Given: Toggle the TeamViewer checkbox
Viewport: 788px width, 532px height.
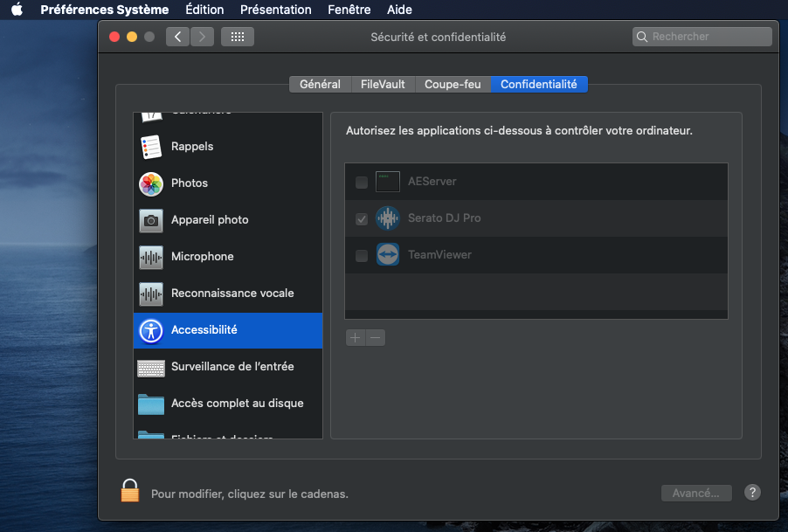Looking at the screenshot, I should pyautogui.click(x=362, y=255).
